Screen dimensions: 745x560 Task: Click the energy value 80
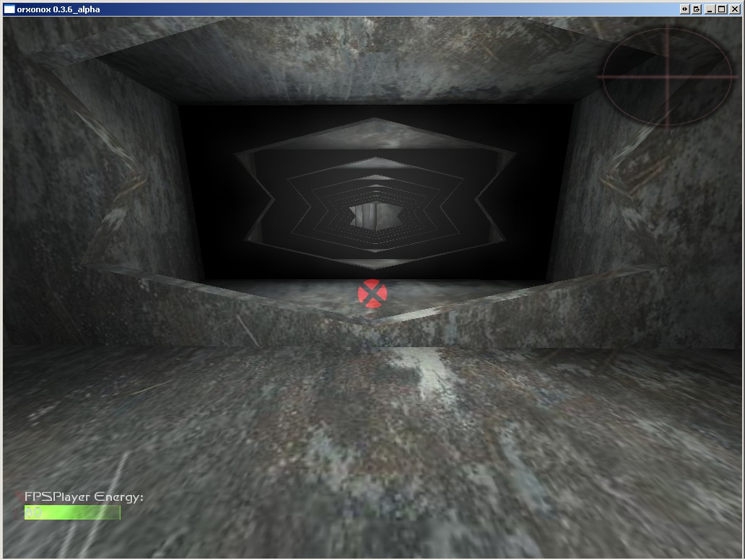tap(33, 512)
